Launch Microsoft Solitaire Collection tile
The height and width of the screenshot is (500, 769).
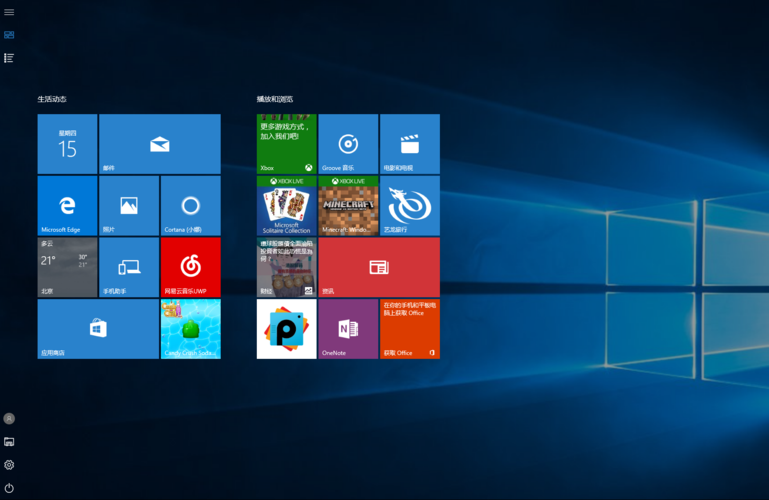pyautogui.click(x=286, y=206)
